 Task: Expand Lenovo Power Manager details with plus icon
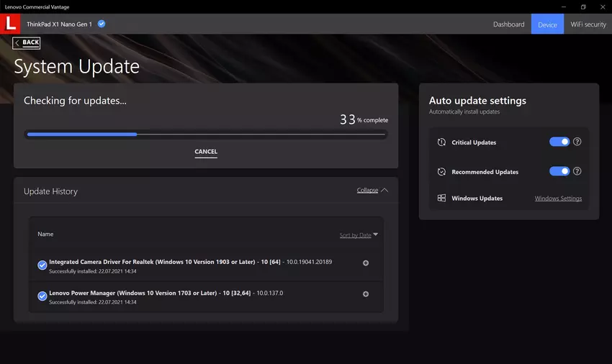pyautogui.click(x=366, y=294)
